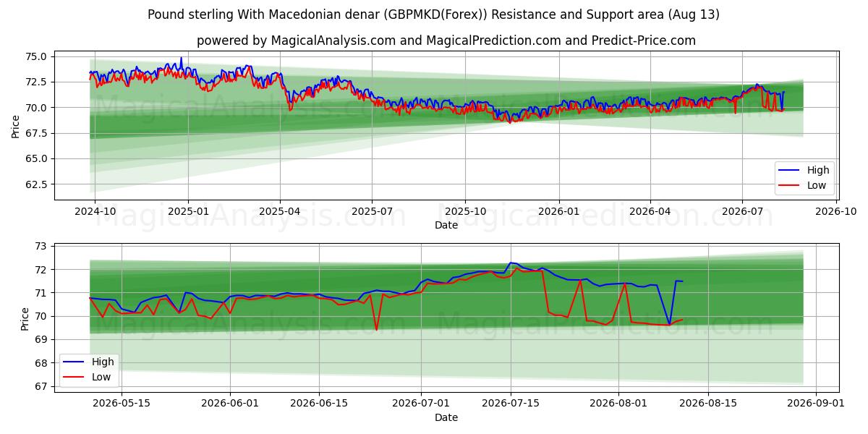Click the top chart y-axis value 72.5
The image size is (868, 434).
coord(35,82)
